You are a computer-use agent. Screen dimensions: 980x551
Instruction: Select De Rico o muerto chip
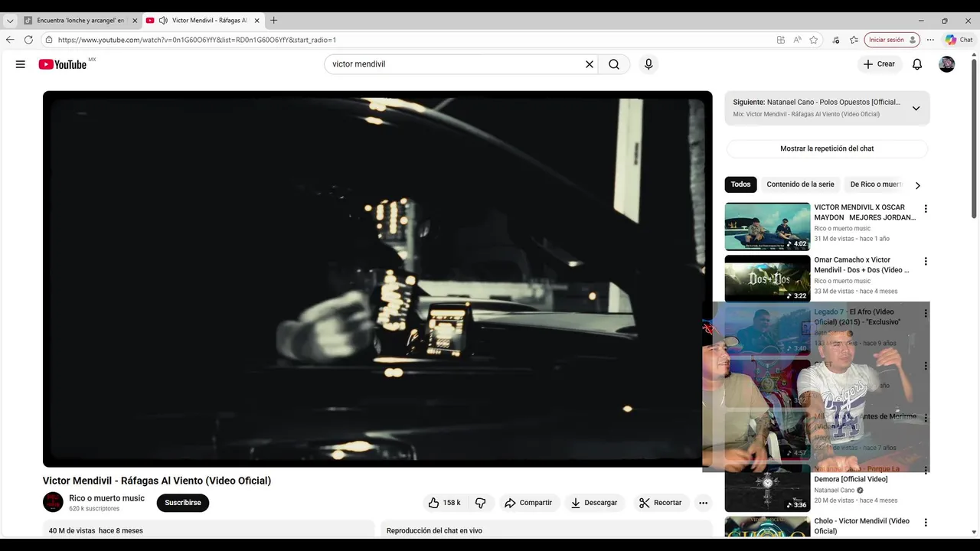876,184
